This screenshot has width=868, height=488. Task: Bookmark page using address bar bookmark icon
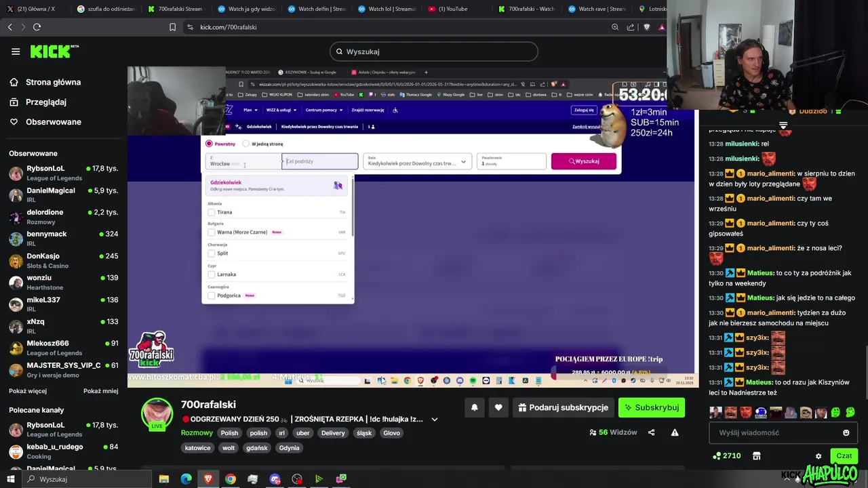click(x=172, y=27)
